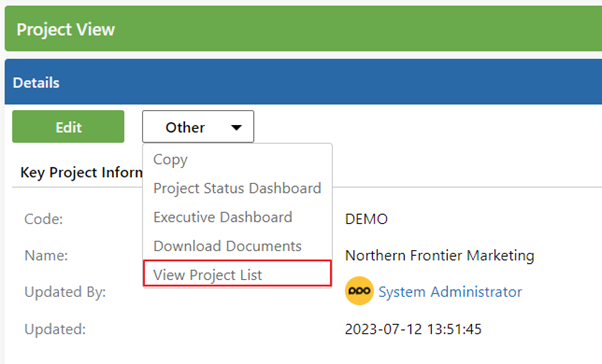Choose Download Documents menu option

227,246
